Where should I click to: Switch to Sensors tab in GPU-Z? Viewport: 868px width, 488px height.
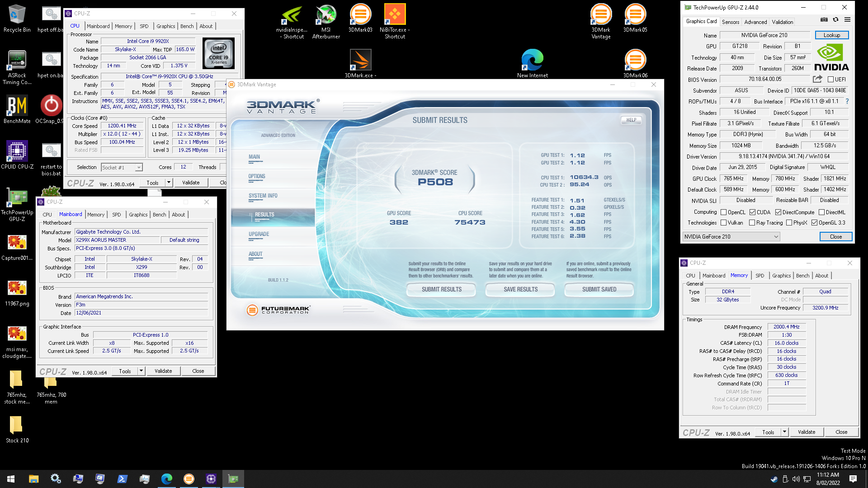pos(731,22)
